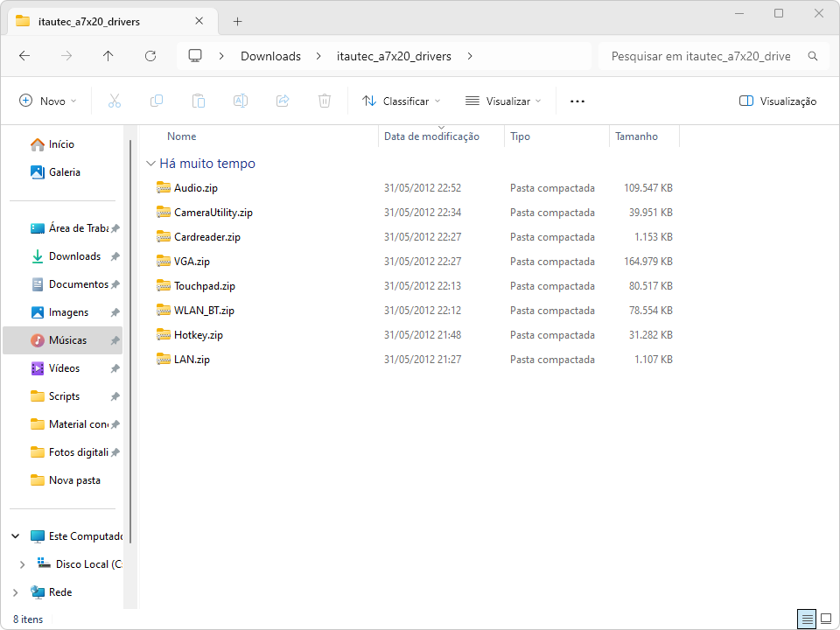Unpin Área de Trabalho via its pin icon
The image size is (840, 630).
coord(115,228)
